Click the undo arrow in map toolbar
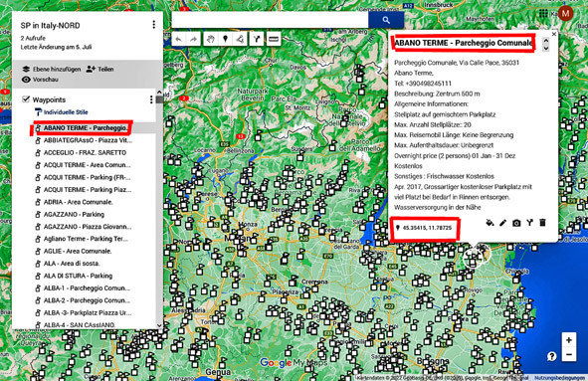Screen dimensions: 588x381 [179, 39]
